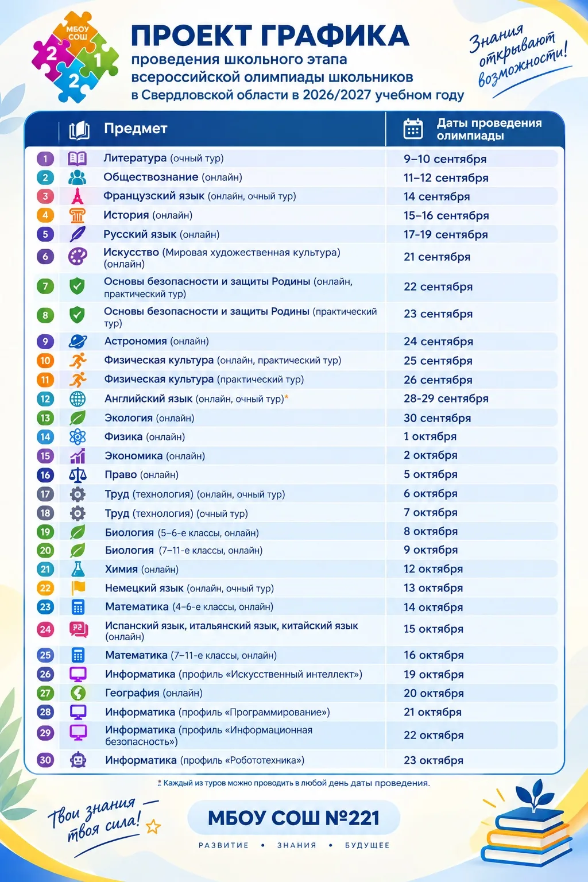Click the date '1 октября'
Viewport: 588px width, 882px height.
click(430, 436)
